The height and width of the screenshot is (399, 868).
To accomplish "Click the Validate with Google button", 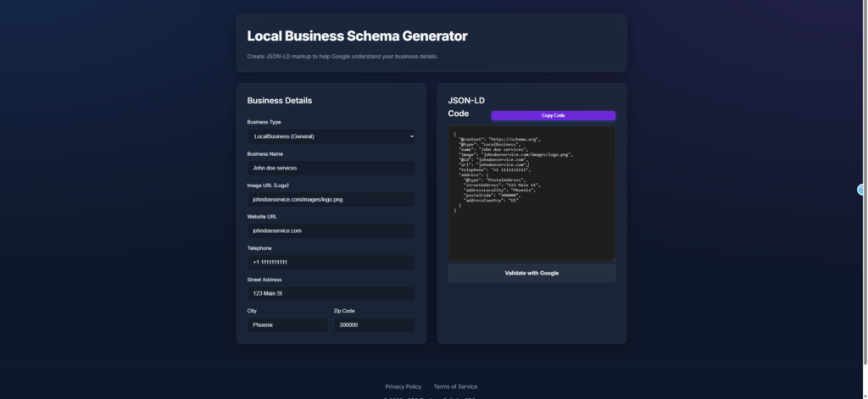I will click(531, 273).
